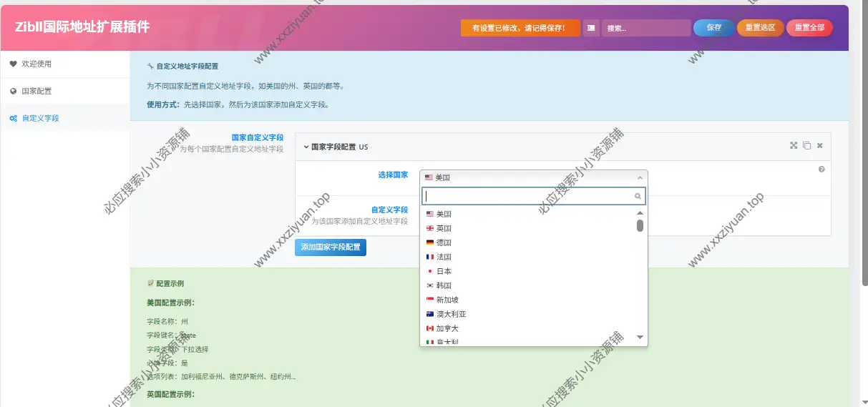
Task: Click the 添加国家字段配置 button
Action: pyautogui.click(x=331, y=247)
